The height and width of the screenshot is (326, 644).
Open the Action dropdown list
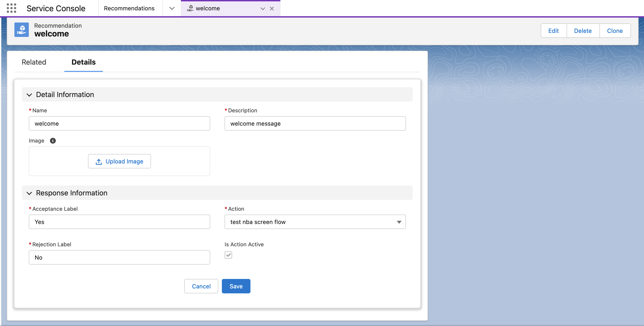point(315,222)
